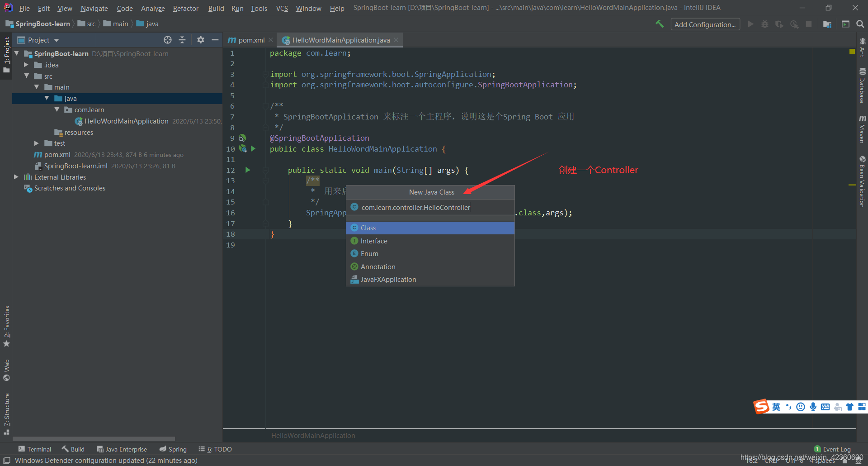
Task: Open the Spring tool window
Action: tap(173, 449)
